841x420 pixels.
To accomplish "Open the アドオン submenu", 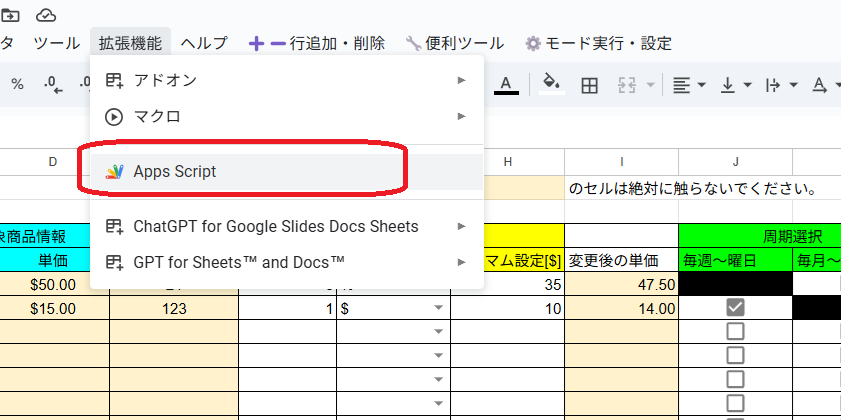I will click(x=287, y=80).
